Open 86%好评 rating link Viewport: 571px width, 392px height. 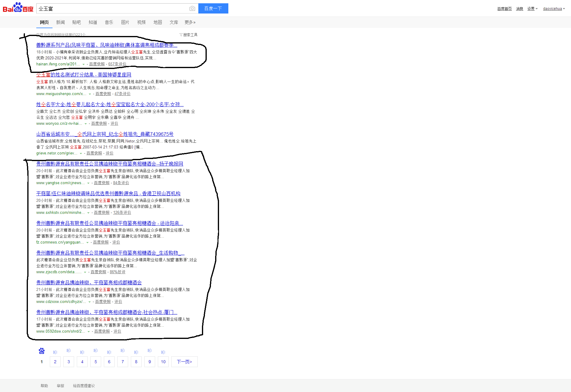coord(118,272)
